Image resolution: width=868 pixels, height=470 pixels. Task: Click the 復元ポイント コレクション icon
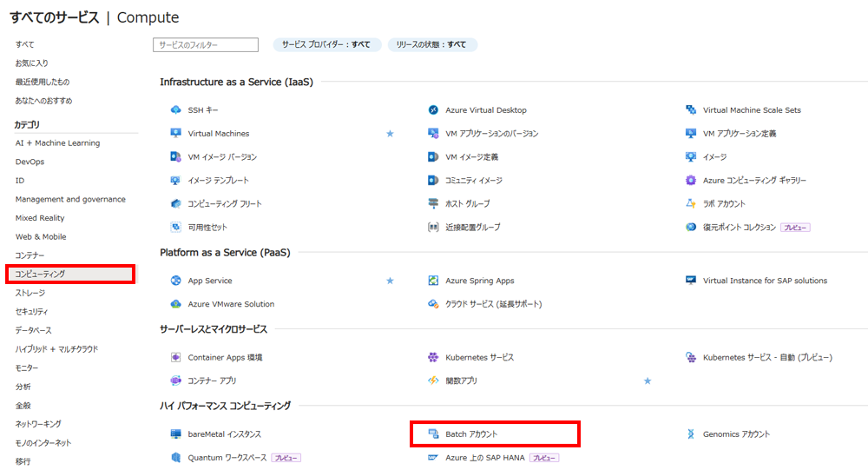(x=691, y=227)
